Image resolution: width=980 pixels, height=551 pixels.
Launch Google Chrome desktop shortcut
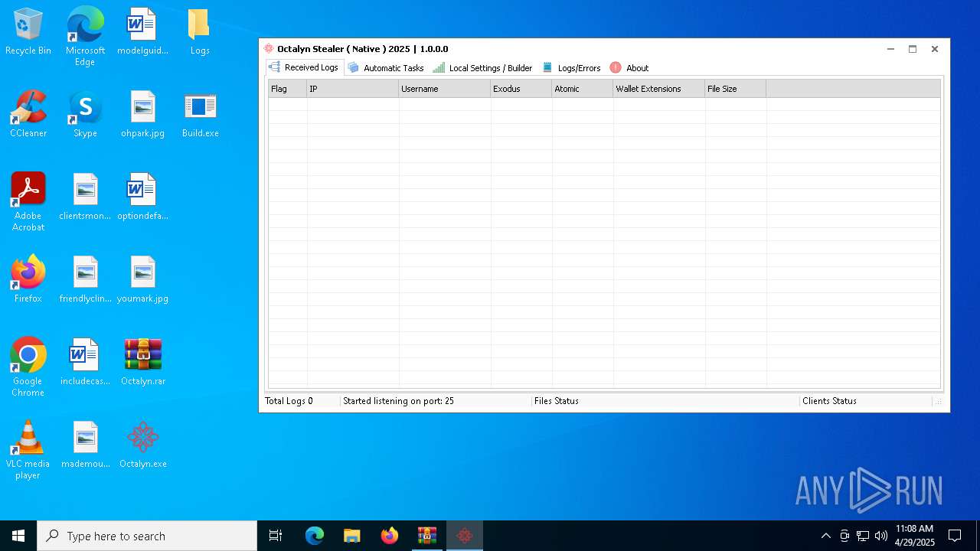(x=28, y=367)
